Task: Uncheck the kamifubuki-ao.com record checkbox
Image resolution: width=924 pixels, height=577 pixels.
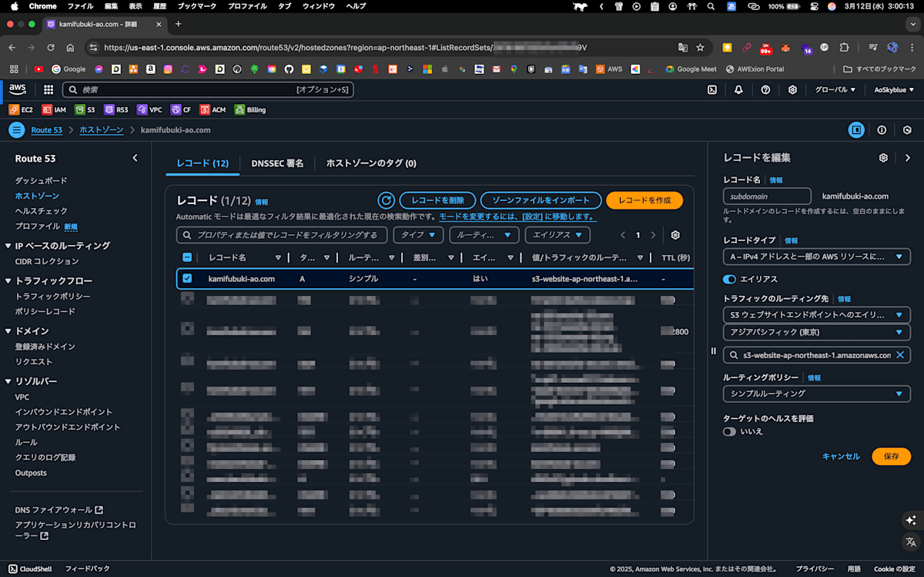Action: (x=187, y=278)
